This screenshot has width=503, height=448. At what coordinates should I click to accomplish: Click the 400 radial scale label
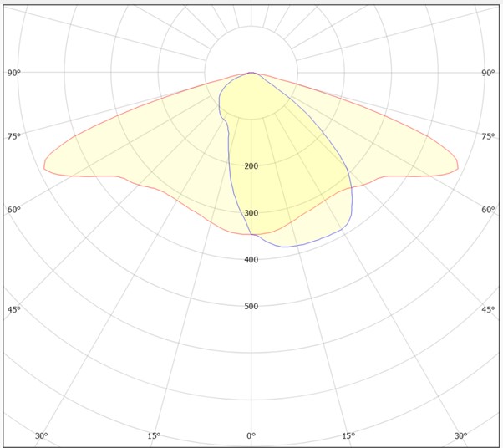pos(251,259)
